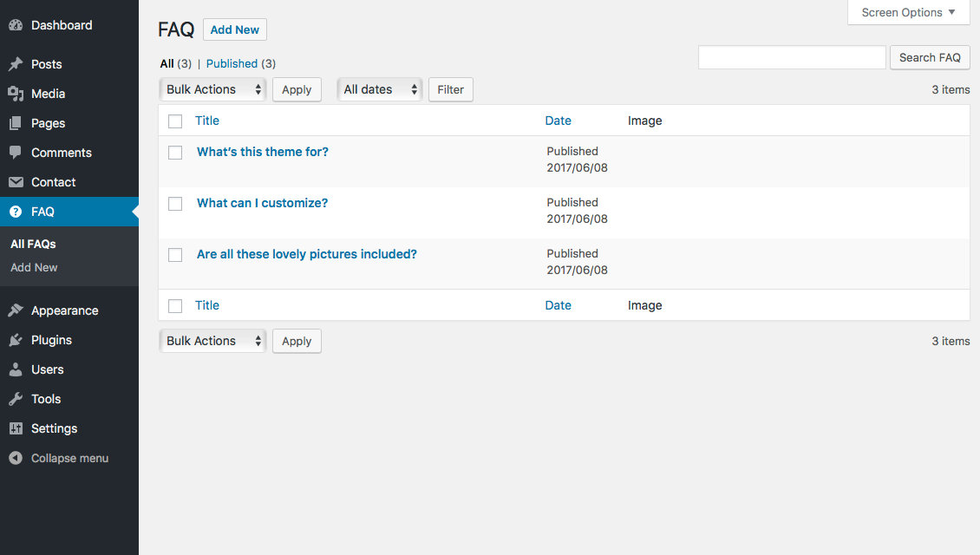The width and height of the screenshot is (980, 555).
Task: Toggle select-all checkbox in table header
Action: [175, 121]
